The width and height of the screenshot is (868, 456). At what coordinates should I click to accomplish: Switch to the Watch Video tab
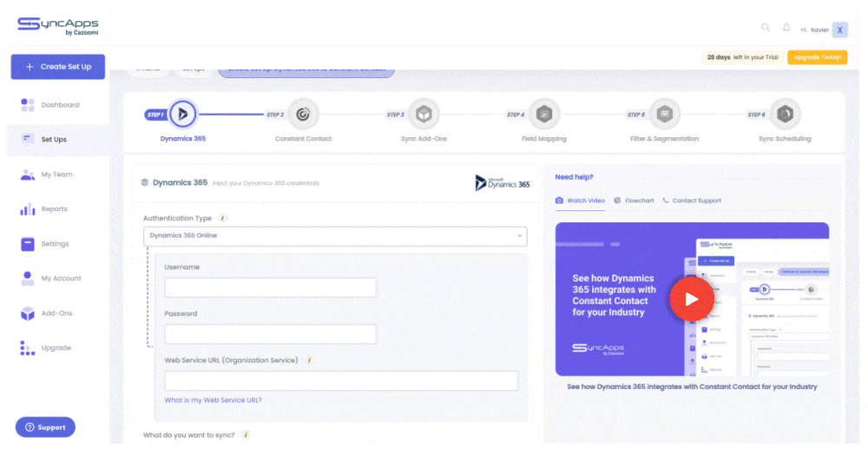pyautogui.click(x=580, y=201)
